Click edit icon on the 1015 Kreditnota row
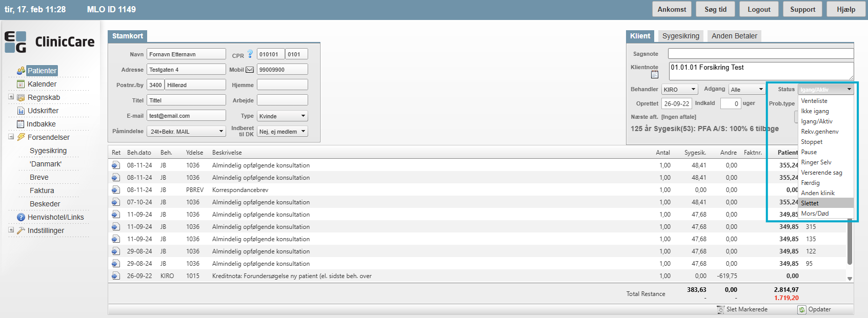The height and width of the screenshot is (318, 868). pos(116,276)
